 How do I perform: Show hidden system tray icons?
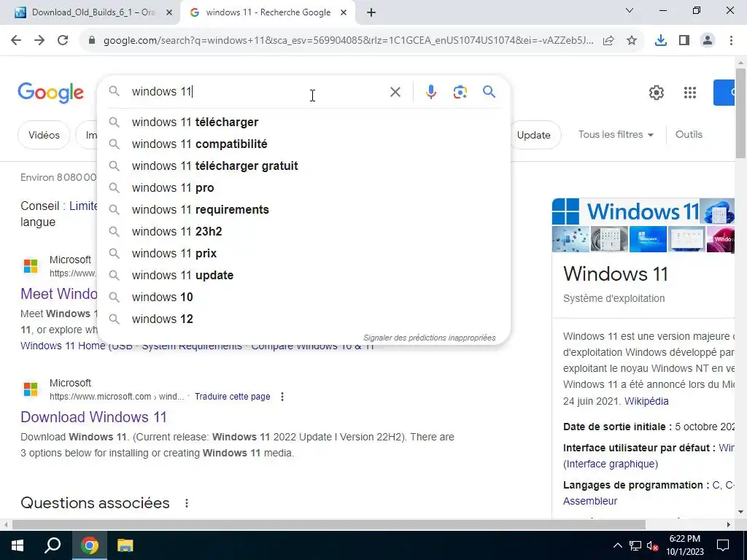click(x=617, y=545)
